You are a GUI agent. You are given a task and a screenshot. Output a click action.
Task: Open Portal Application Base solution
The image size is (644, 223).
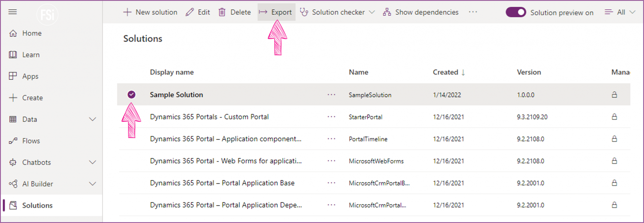(222, 183)
